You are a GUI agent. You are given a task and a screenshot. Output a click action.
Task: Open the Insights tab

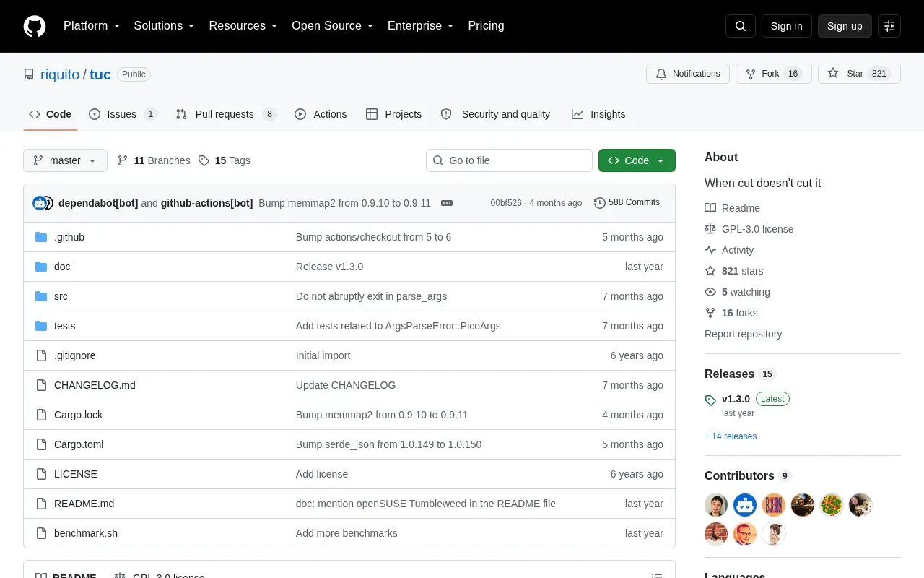(598, 114)
